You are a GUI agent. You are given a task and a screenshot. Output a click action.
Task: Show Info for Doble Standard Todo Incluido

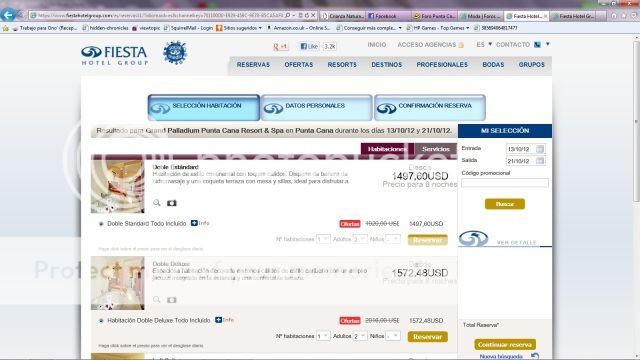(200, 223)
